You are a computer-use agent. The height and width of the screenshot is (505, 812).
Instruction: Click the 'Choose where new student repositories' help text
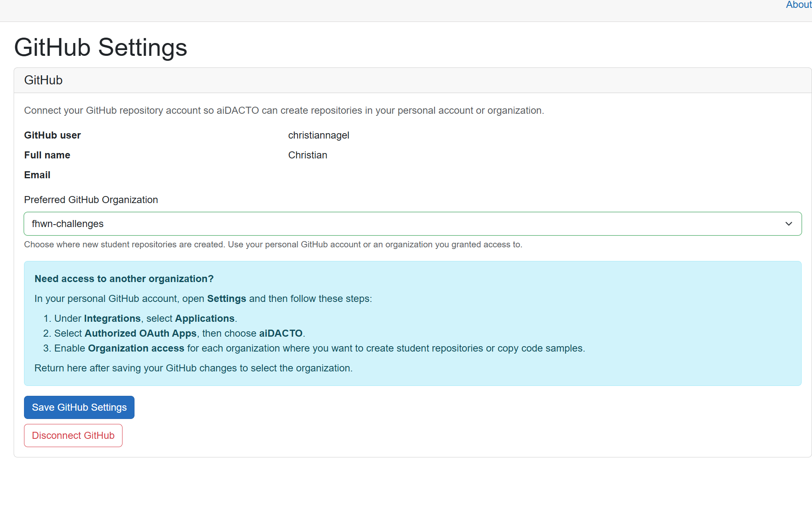273,244
